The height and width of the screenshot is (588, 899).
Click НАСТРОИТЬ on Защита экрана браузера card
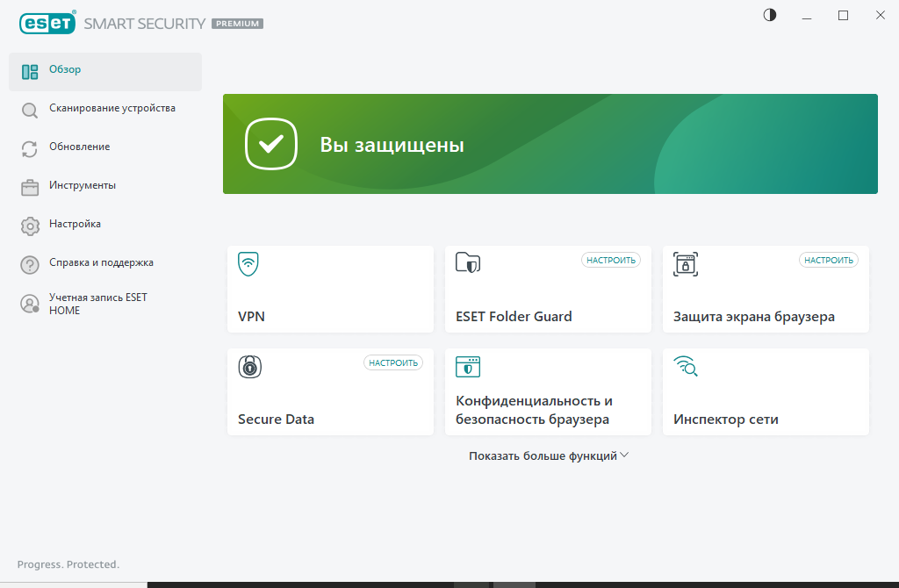coord(829,260)
